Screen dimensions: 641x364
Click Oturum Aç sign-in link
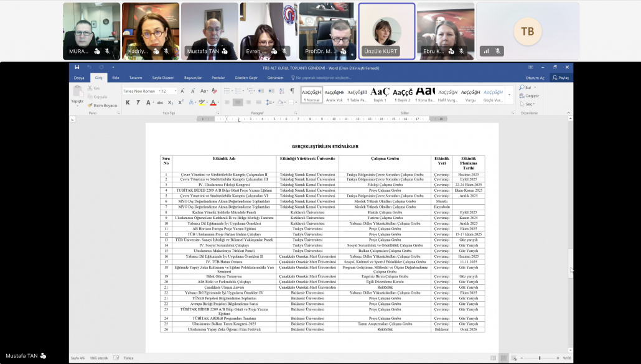pyautogui.click(x=535, y=78)
